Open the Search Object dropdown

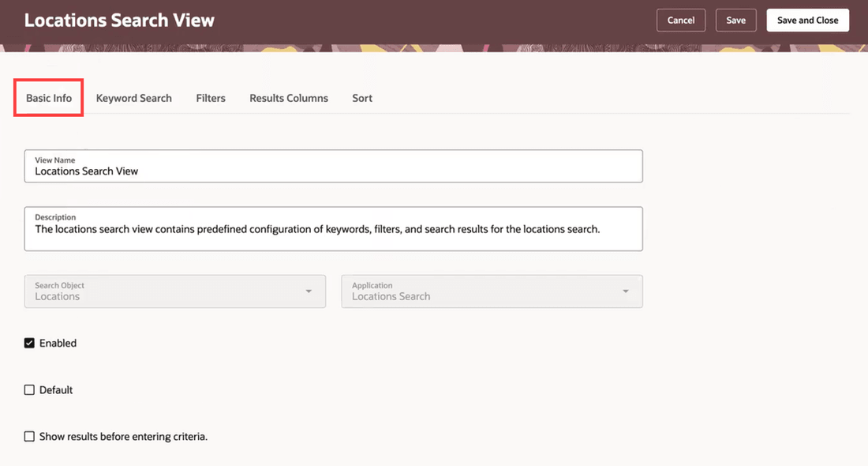click(175, 291)
